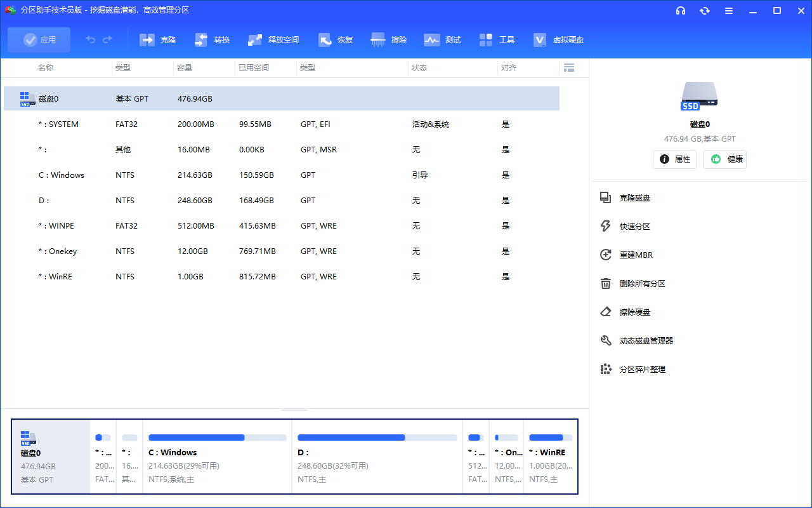Select 擦除硬盘 (Wipe hard drive) option
Viewport: 812px width, 508px height.
pyautogui.click(x=625, y=312)
